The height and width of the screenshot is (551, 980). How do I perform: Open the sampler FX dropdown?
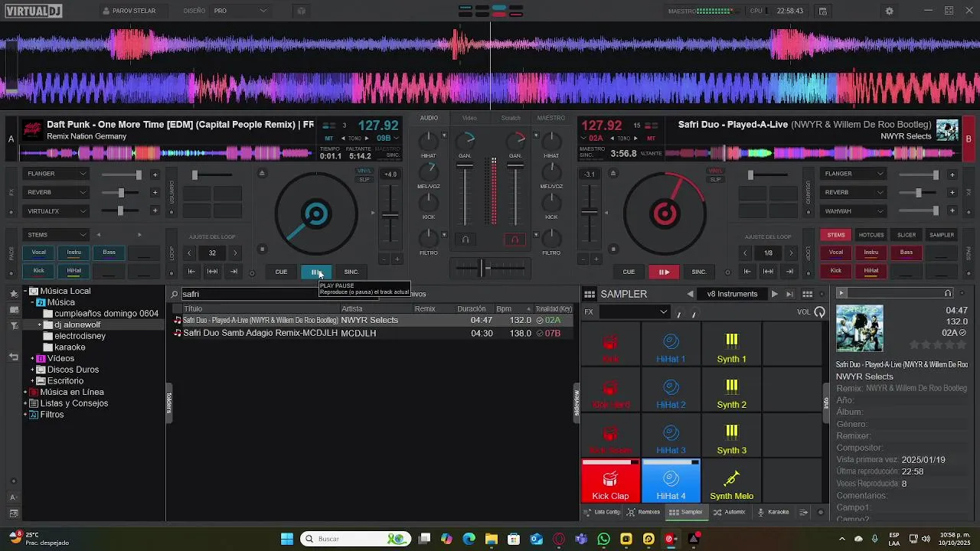pos(635,311)
